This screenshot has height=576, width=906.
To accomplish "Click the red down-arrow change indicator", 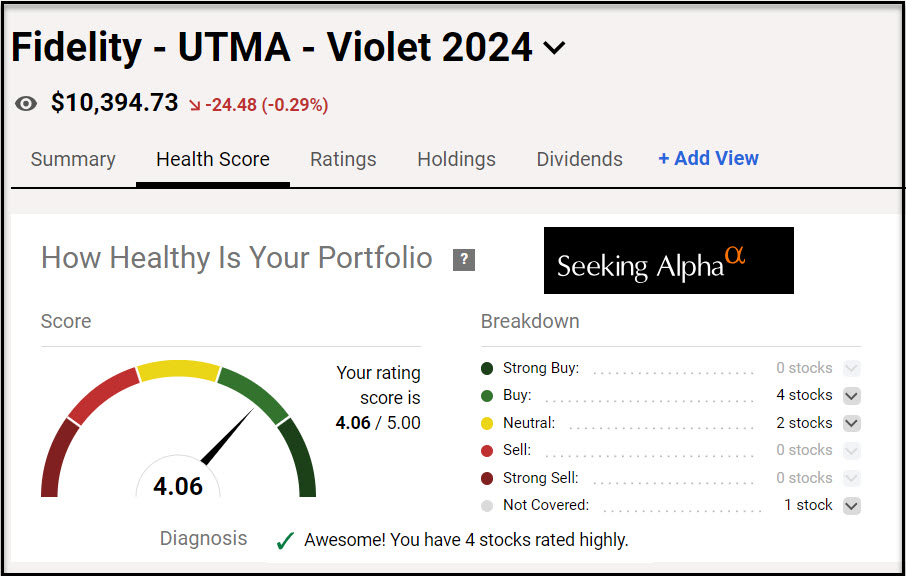I will coord(194,104).
